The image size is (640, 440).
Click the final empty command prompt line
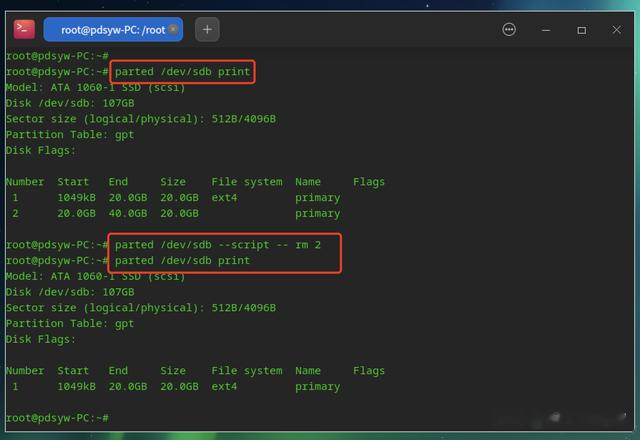tap(57, 418)
